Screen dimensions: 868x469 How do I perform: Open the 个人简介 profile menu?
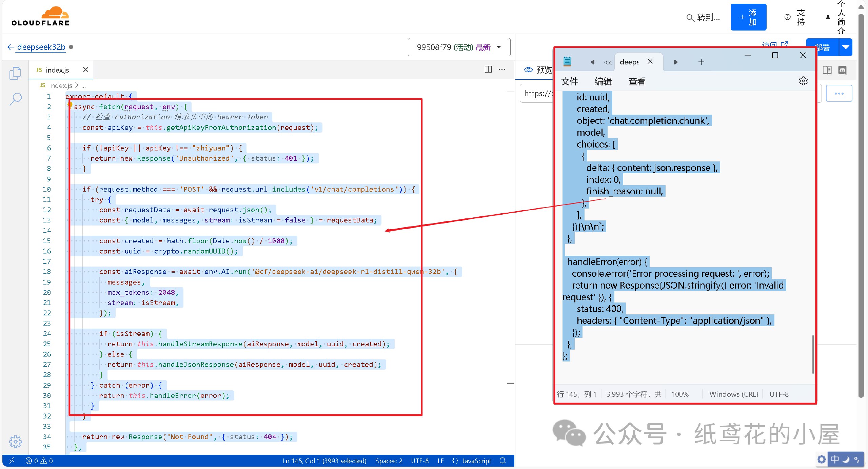(836, 17)
